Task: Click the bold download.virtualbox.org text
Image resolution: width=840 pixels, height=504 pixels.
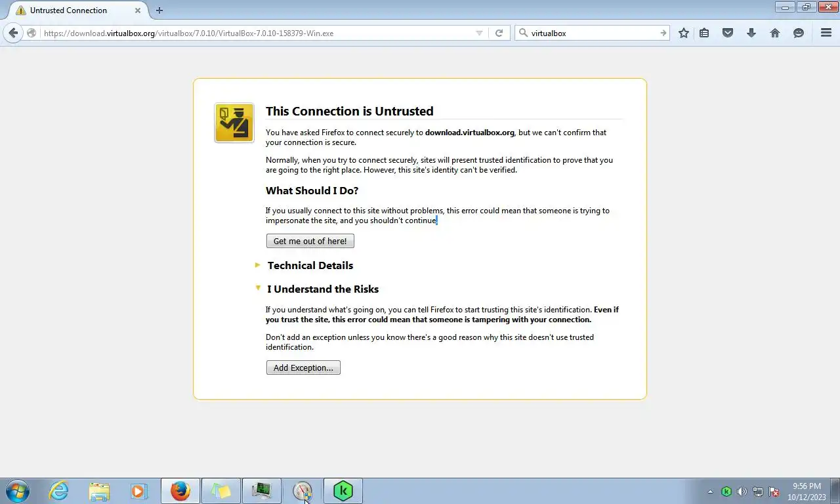Action: 470,133
